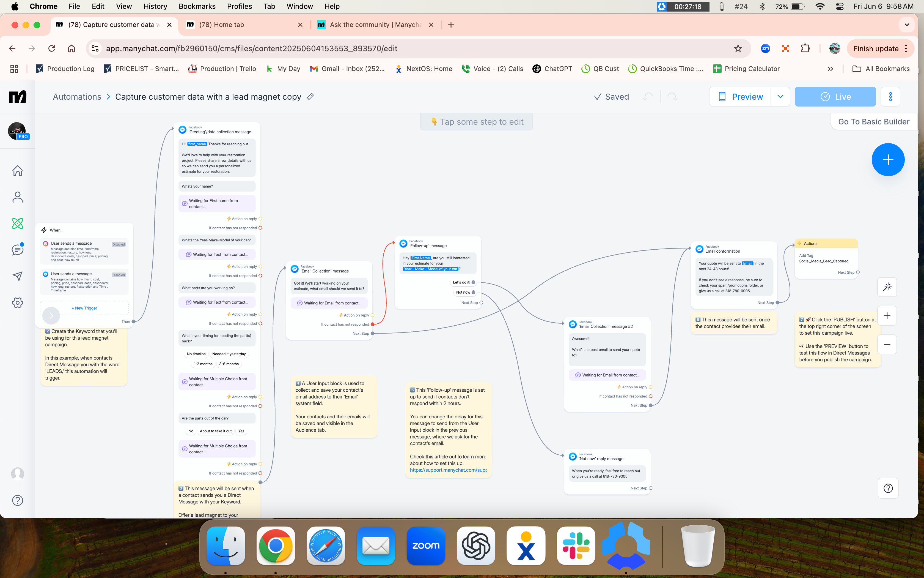Open Automation icon in left sidebar
The height and width of the screenshot is (578, 924).
click(x=18, y=223)
